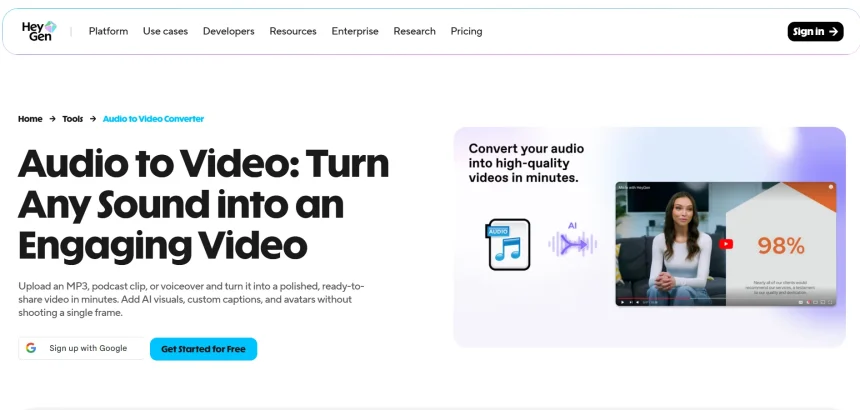Screen dimensions: 860x410
Task: Click the Google logo in sign up button
Action: click(x=31, y=348)
